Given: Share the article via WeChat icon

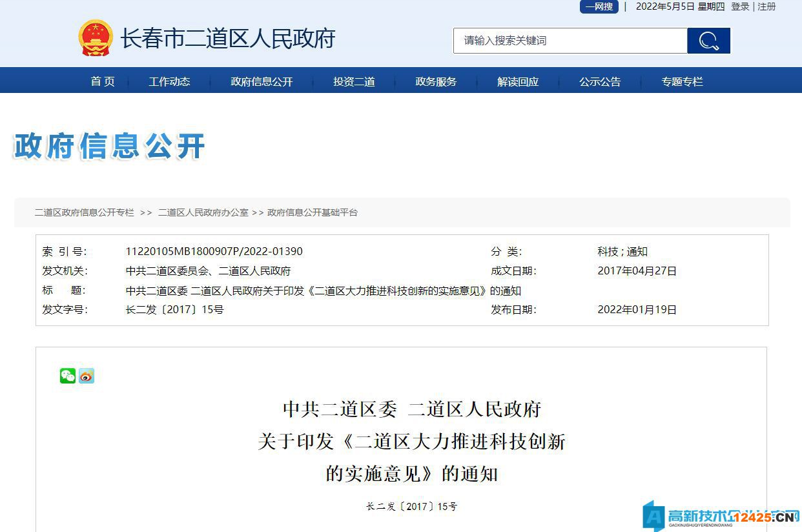Looking at the screenshot, I should coord(68,376).
